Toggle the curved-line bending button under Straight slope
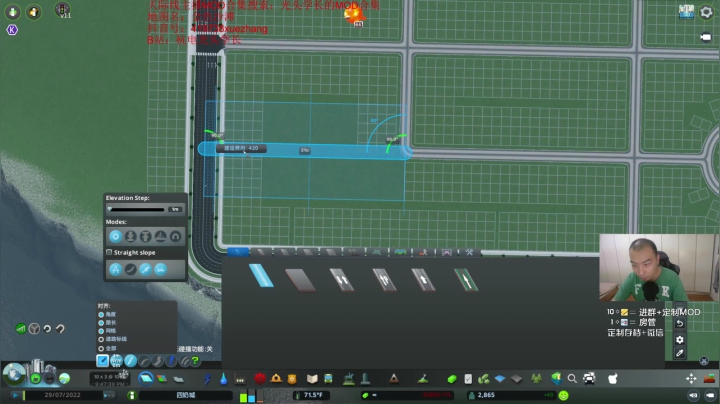This screenshot has width=720, height=404. tap(130, 269)
